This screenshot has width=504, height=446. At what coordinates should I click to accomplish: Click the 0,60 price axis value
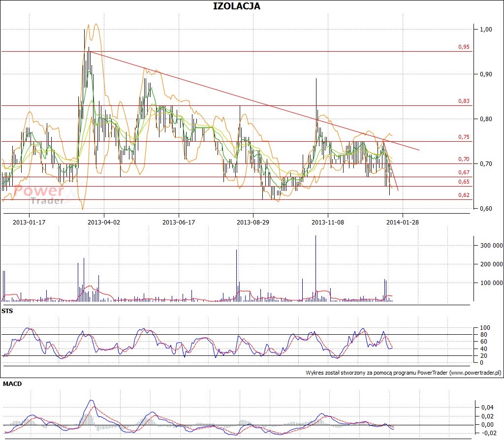[486, 209]
